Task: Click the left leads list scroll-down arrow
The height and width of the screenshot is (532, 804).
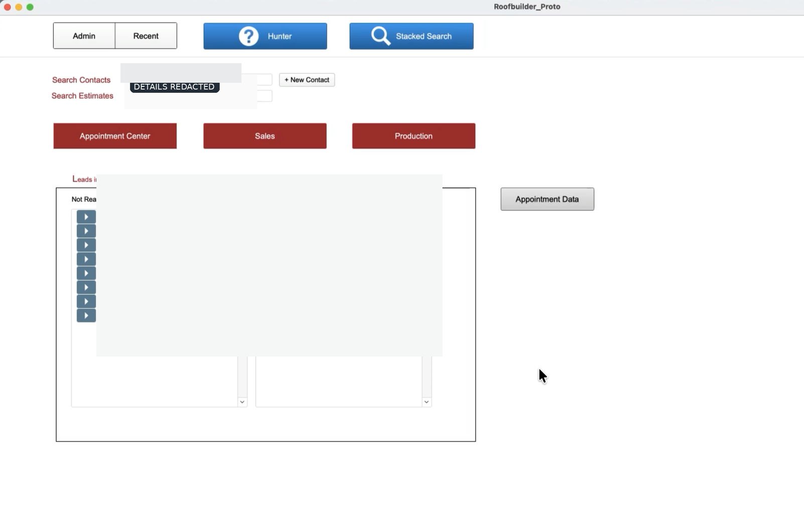Action: (x=242, y=402)
